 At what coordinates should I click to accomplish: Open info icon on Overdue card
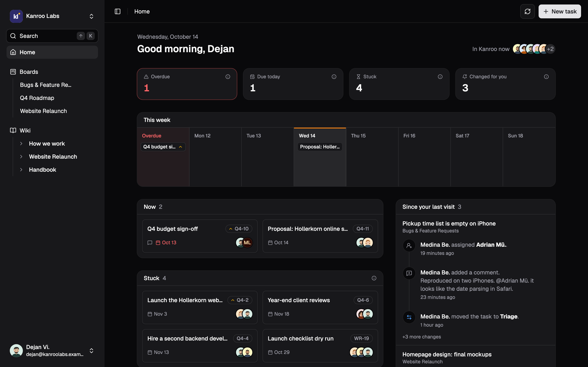pyautogui.click(x=228, y=77)
